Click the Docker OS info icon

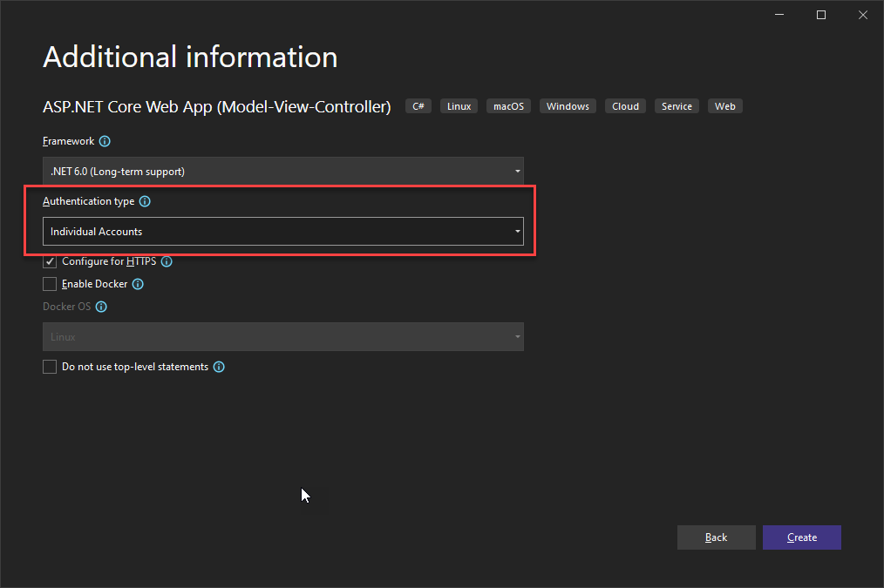coord(101,307)
